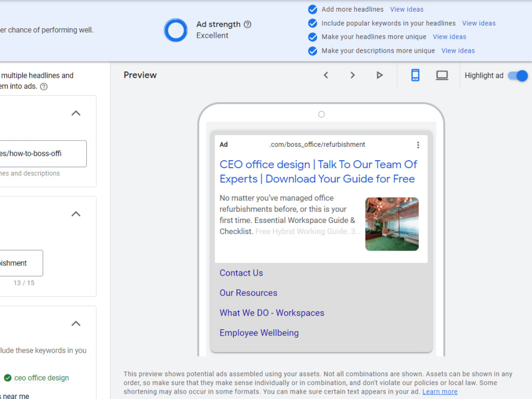The image size is (532, 399).
Task: Switch preview to mobile device view
Action: click(415, 75)
